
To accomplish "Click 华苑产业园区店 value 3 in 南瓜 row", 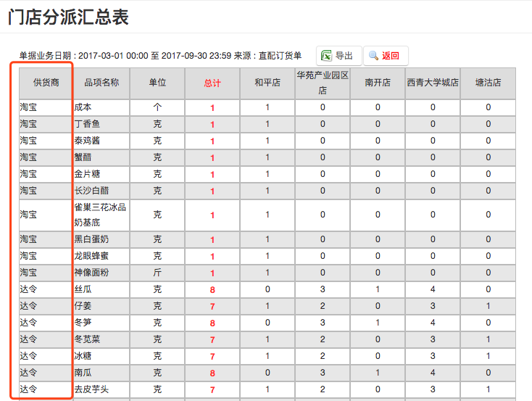I will click(x=323, y=373).
